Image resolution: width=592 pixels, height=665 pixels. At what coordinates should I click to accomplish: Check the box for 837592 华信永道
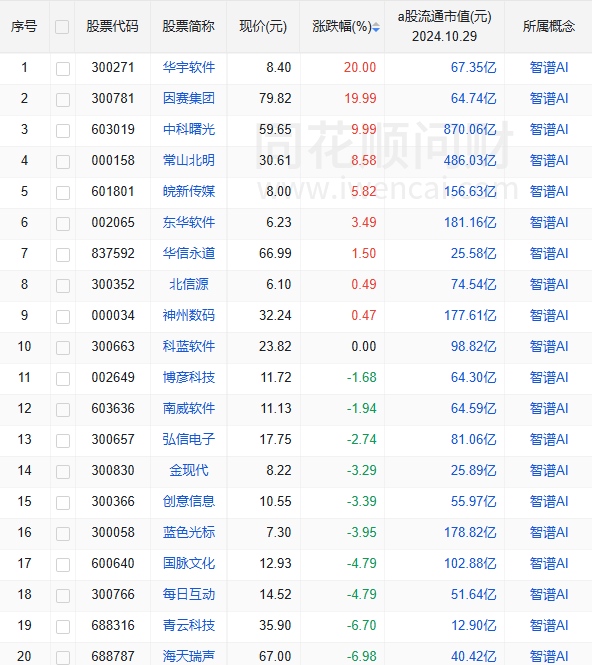63,254
